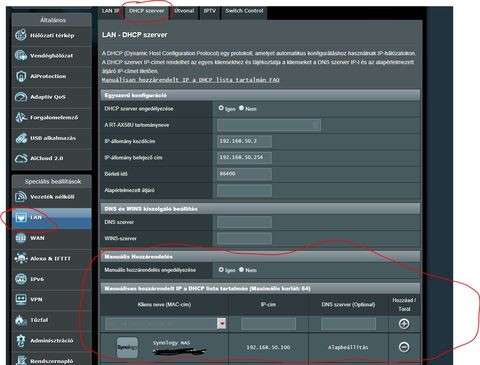
Task: Click the IP pool starting address field
Action: (244, 141)
